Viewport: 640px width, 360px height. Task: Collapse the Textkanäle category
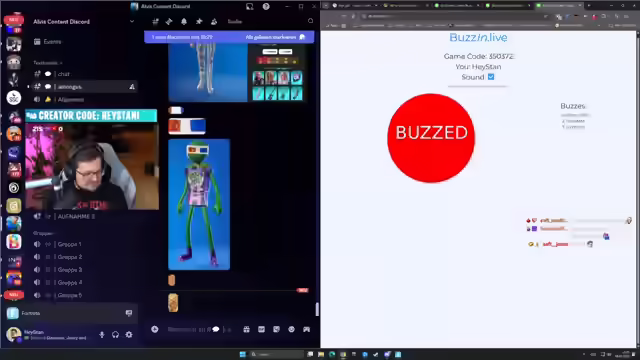point(48,63)
